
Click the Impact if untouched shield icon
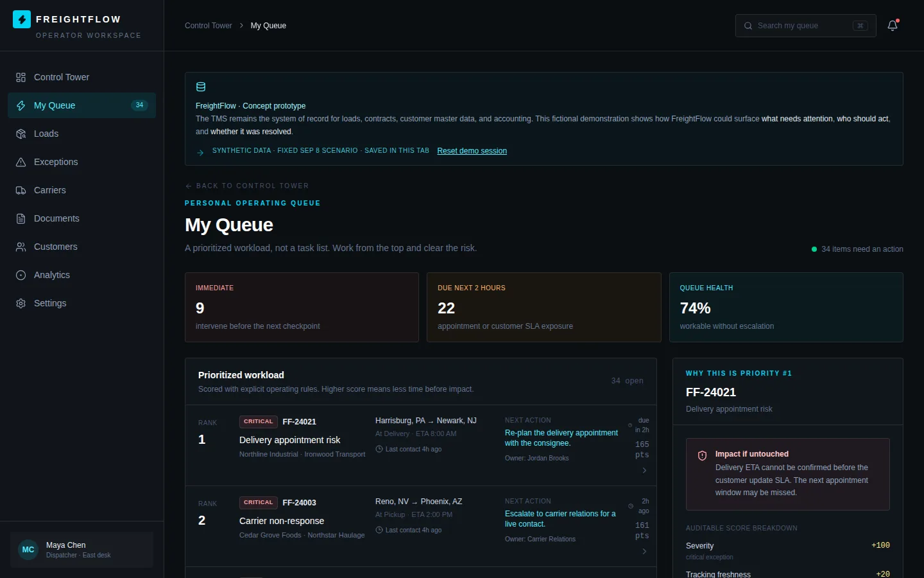tap(703, 455)
